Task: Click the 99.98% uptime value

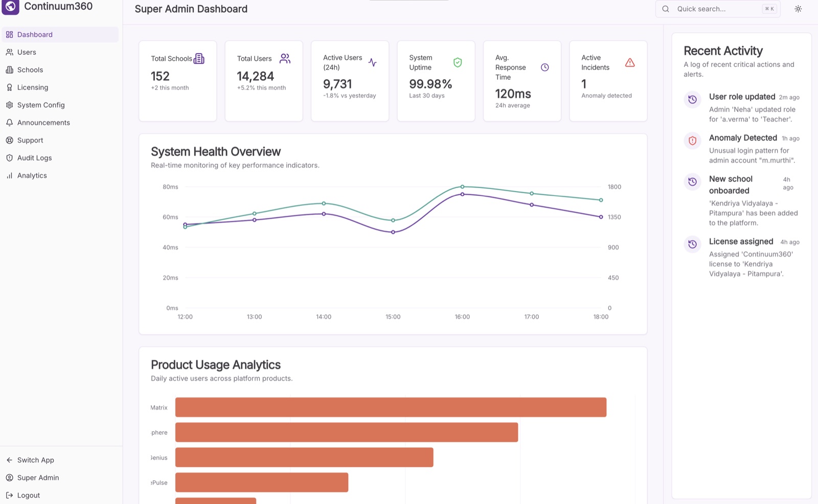Action: pos(430,84)
